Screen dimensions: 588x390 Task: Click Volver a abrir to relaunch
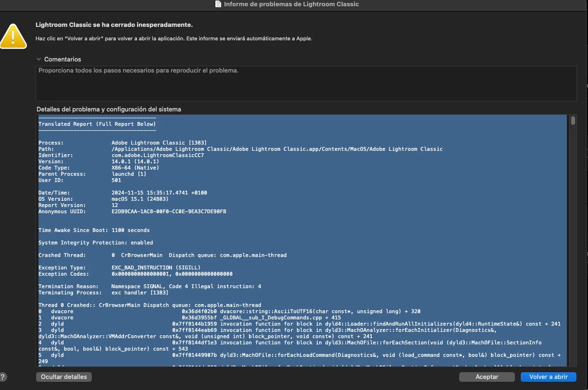tap(549, 377)
